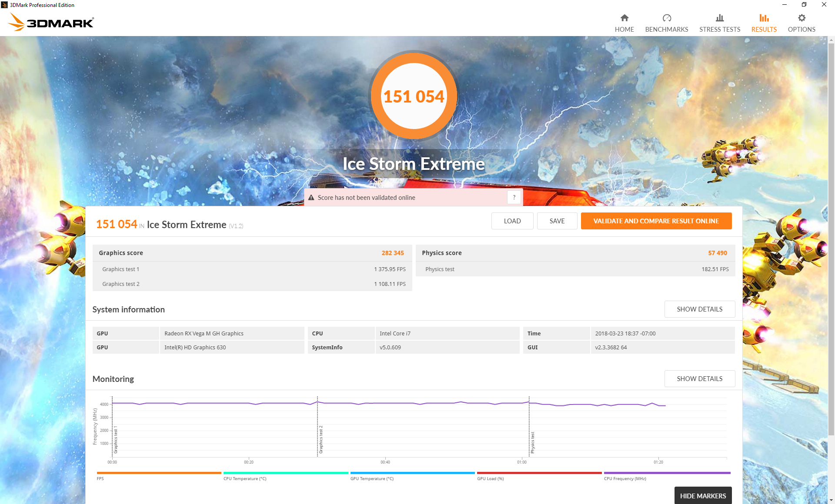Click the Time value 2018-03-23 18:37

[625, 333]
